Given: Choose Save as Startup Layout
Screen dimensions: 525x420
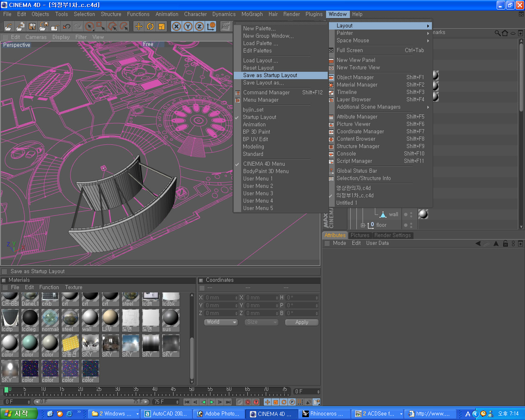Looking at the screenshot, I should point(281,75).
